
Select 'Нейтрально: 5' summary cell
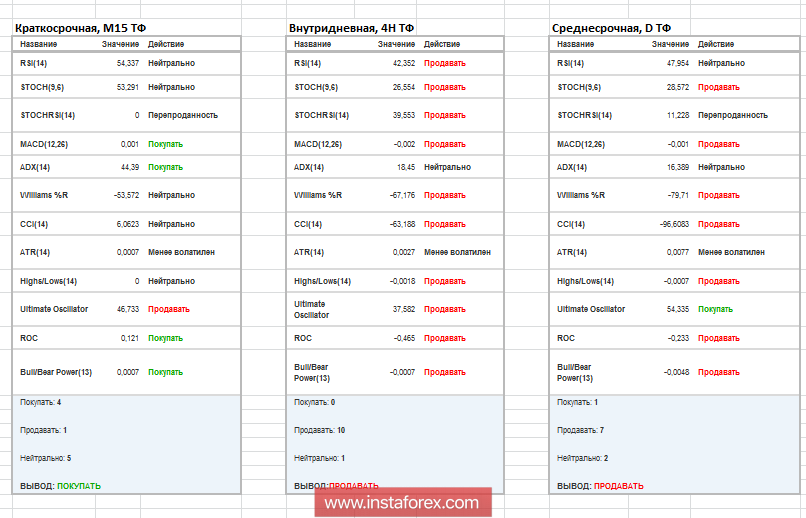coord(46,458)
